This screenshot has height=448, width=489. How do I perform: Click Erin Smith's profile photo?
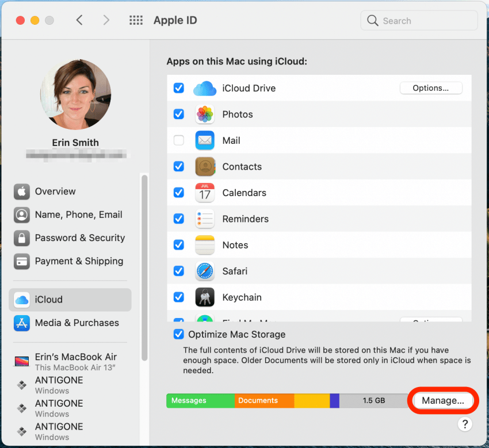pos(75,94)
